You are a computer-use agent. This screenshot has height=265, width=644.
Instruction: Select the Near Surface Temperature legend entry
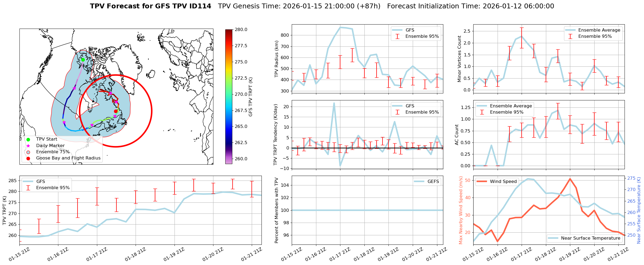590,238
